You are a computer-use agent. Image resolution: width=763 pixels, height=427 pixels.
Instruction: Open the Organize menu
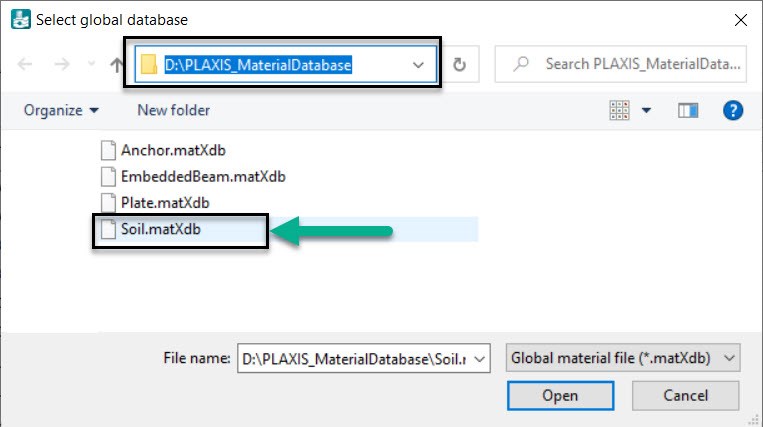tap(62, 110)
